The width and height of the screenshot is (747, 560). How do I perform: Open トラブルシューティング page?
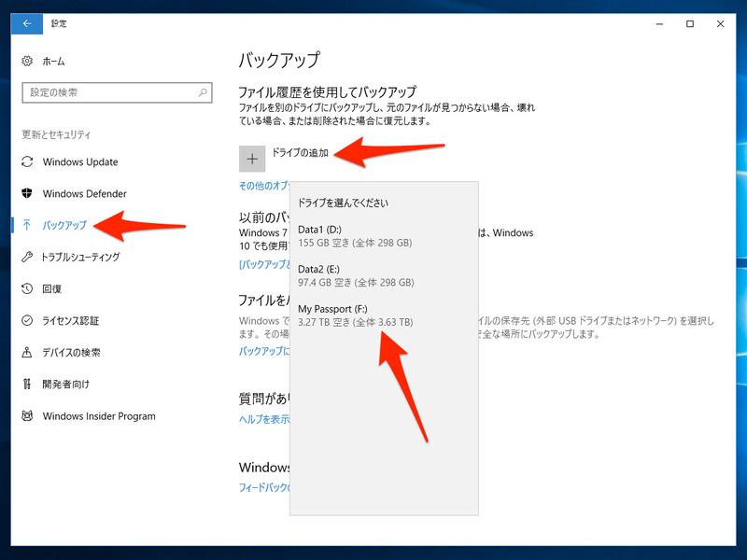[80, 258]
